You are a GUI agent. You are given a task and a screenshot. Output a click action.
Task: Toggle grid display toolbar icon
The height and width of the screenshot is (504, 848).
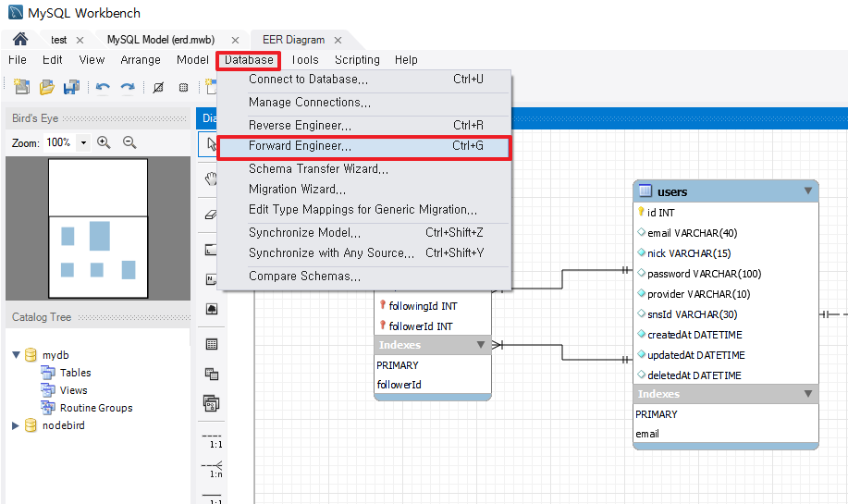(x=158, y=87)
